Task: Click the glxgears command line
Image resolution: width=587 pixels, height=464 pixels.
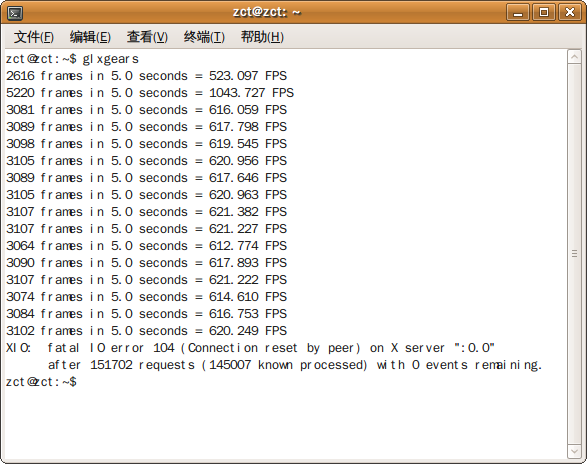Action: 72,59
